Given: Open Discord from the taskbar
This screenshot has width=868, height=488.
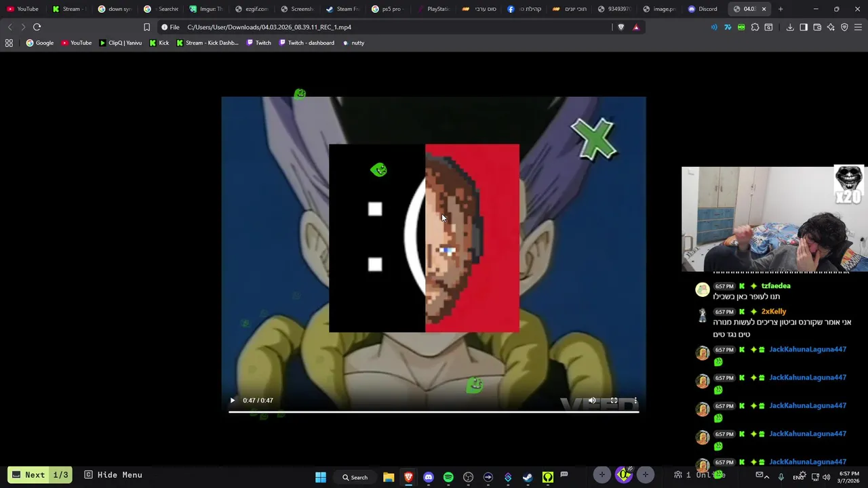Looking at the screenshot, I should (429, 477).
